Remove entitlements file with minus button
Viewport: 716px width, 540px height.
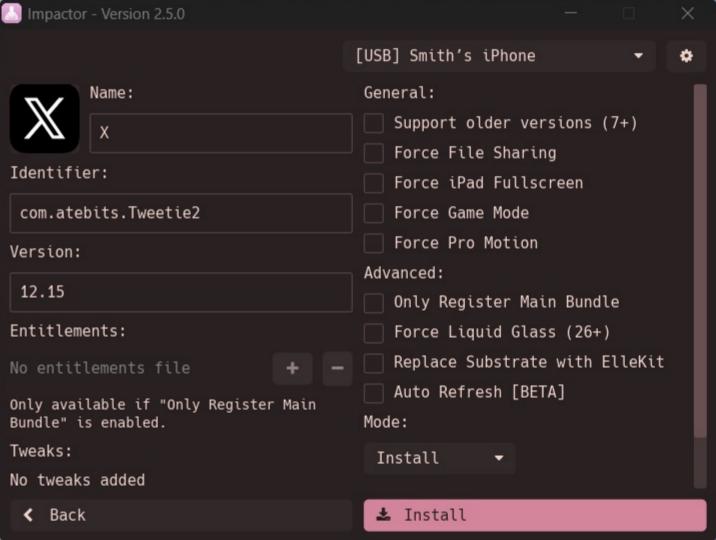(x=337, y=368)
